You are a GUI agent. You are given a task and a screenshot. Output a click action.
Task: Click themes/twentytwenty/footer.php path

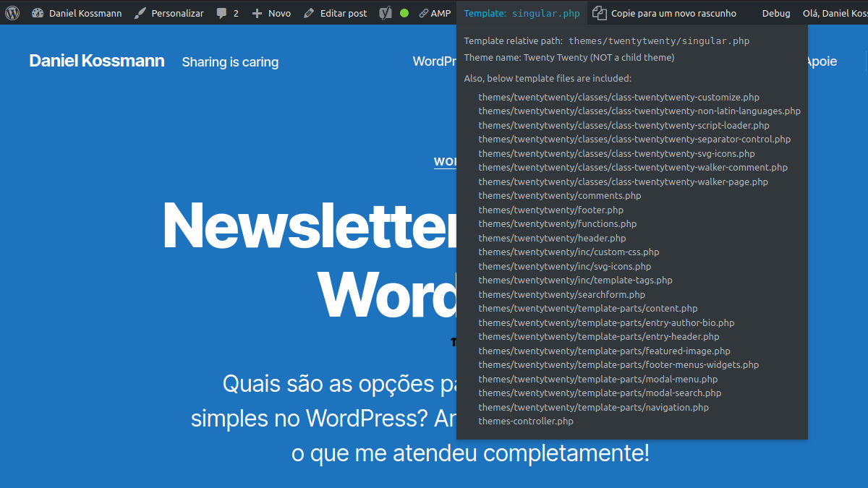[550, 210]
